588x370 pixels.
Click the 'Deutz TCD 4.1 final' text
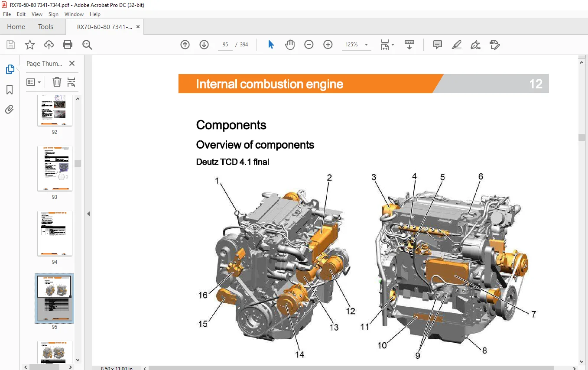(233, 162)
